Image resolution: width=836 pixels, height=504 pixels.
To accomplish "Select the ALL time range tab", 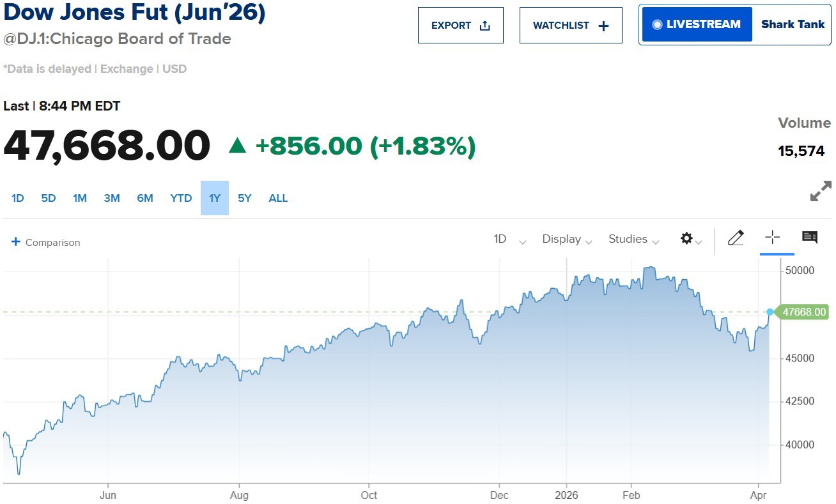I will [x=278, y=198].
